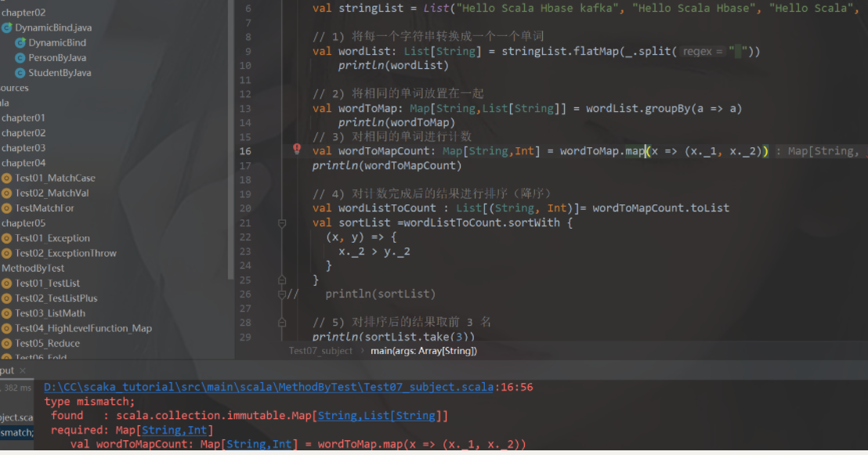Select Test04_HighLevelFunction_Map in the project tree

pos(83,328)
